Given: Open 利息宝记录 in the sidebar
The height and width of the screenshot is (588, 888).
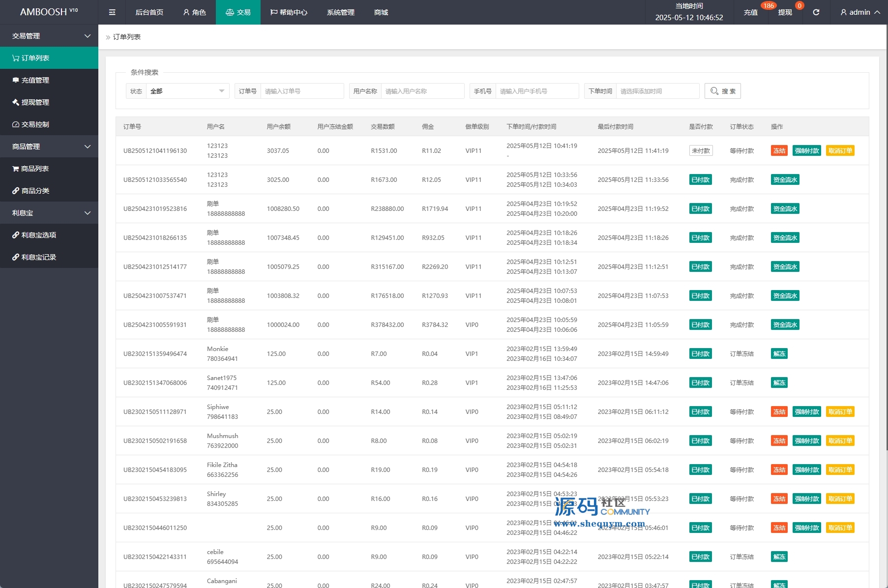Looking at the screenshot, I should pyautogui.click(x=38, y=257).
